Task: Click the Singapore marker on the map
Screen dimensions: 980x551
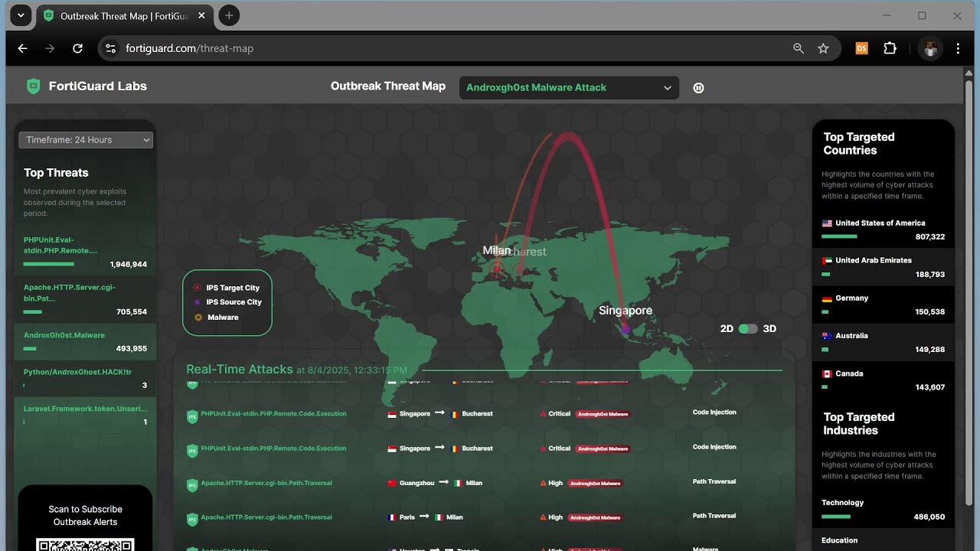Action: click(x=626, y=329)
